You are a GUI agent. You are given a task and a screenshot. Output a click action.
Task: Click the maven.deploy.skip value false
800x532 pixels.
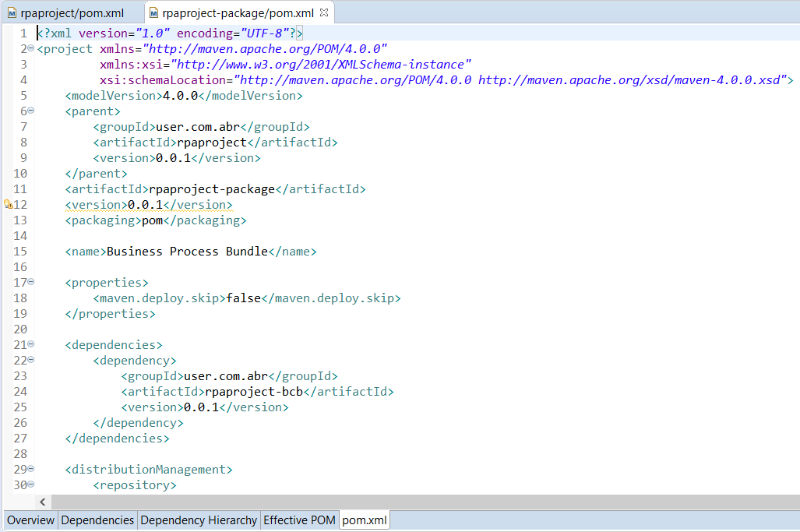pos(243,298)
